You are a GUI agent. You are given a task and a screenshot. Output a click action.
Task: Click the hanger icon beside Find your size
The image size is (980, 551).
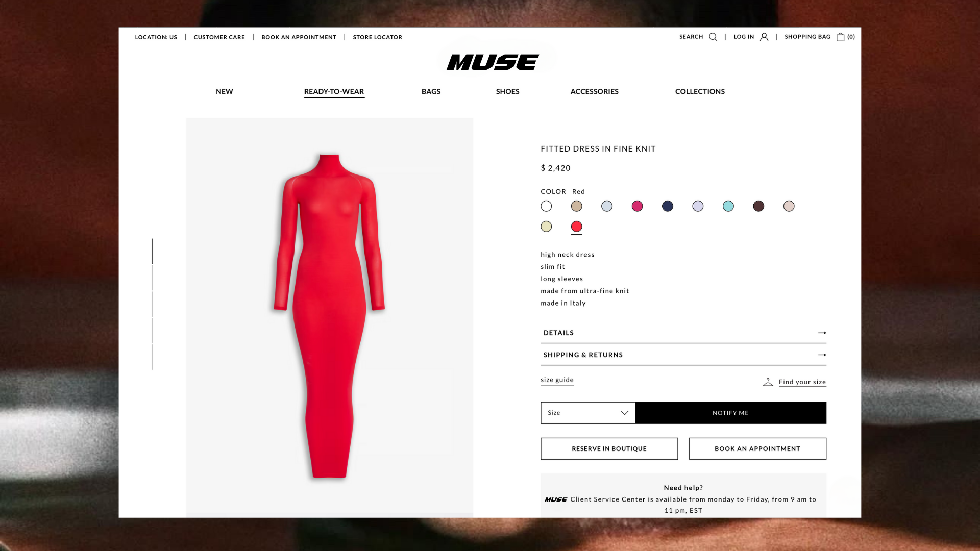tap(768, 382)
